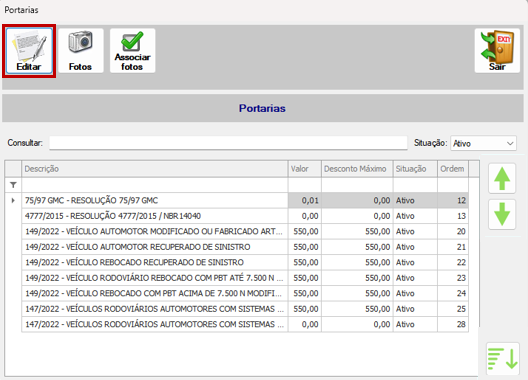Screen dimensions: 528x380
Task: Select 147/2022 row with Ordem 28
Action: coord(245,324)
